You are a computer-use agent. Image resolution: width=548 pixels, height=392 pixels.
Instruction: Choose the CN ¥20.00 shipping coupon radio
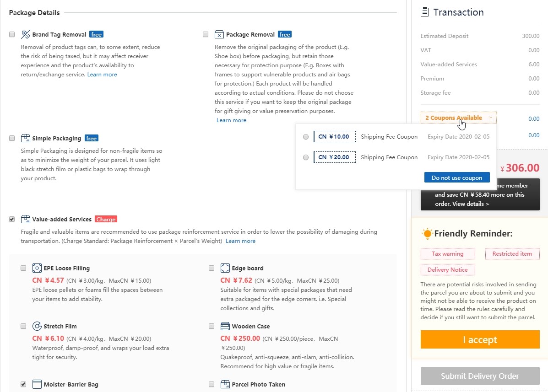point(306,157)
